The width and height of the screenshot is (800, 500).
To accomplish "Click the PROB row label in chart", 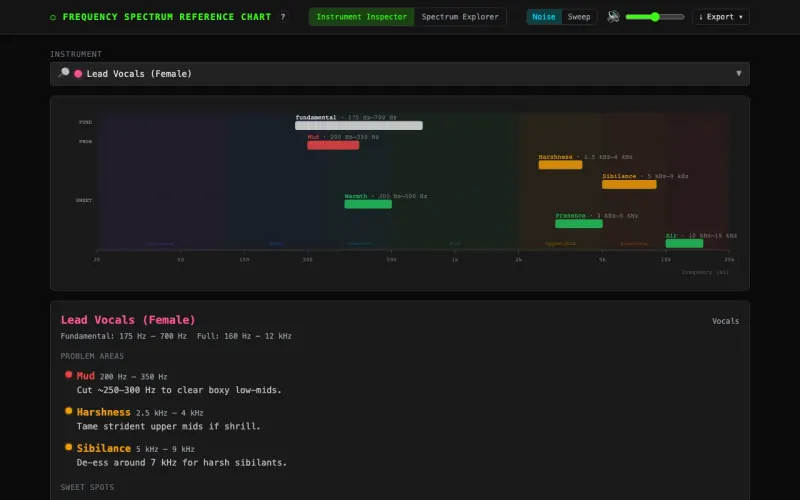I will pyautogui.click(x=85, y=142).
